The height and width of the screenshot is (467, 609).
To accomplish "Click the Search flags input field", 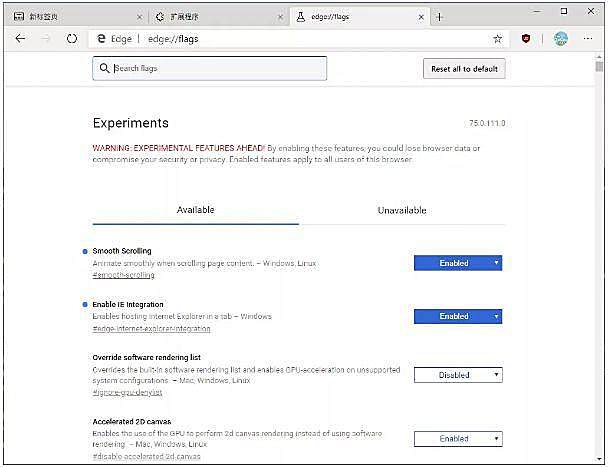I will tap(210, 68).
